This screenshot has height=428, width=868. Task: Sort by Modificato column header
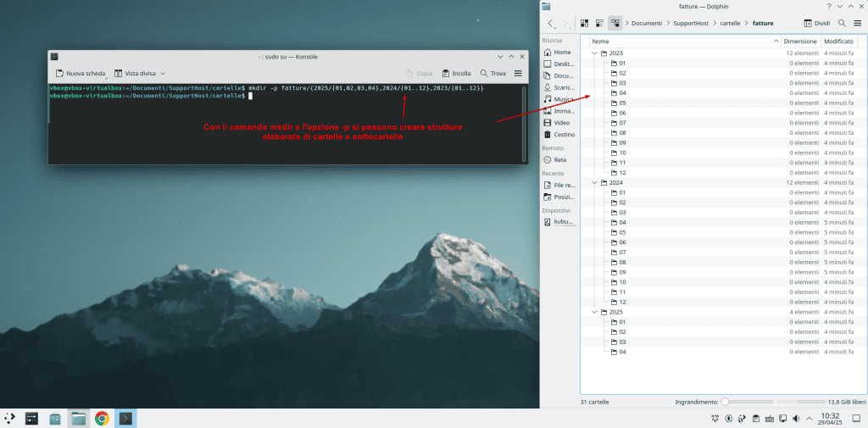tap(838, 42)
